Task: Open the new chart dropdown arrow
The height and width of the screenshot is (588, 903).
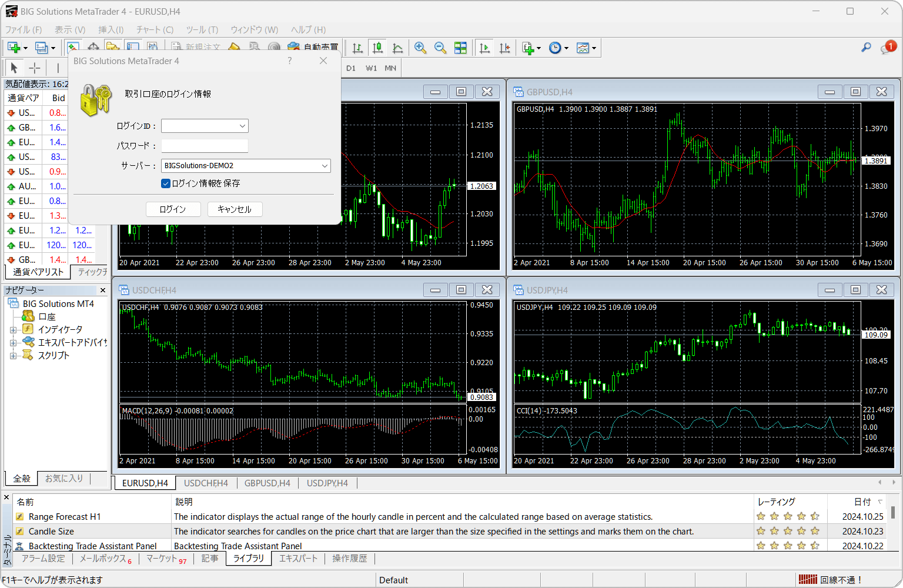Action: click(25, 48)
